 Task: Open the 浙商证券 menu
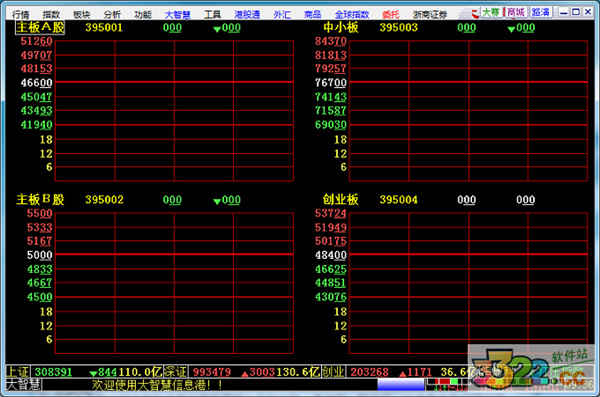coord(430,15)
